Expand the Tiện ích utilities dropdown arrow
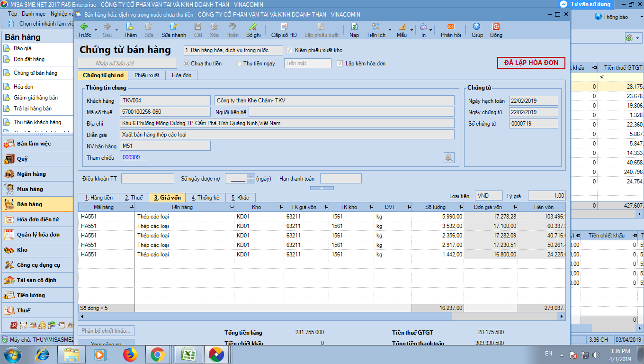Screen dimensions: 644x364 390,30
